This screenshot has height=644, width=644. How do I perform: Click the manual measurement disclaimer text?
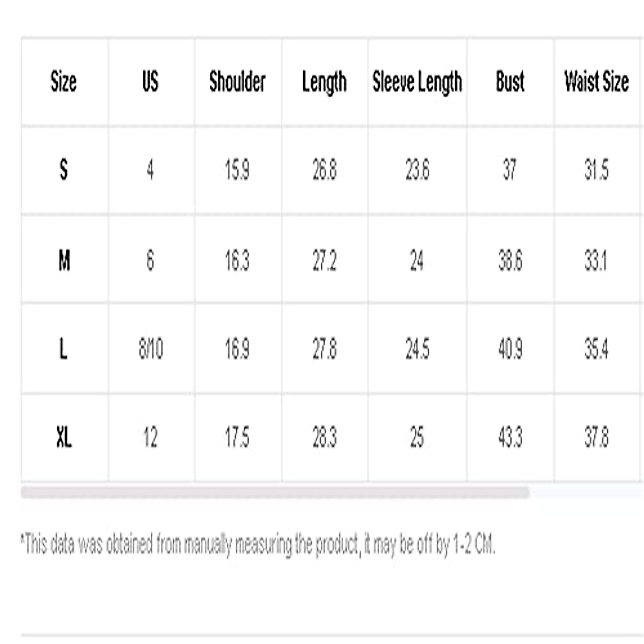[x=258, y=545]
